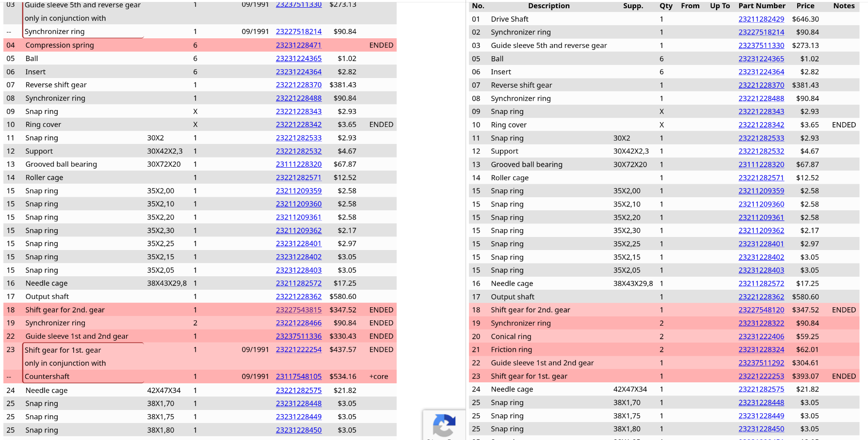Open Countershaft part number 23117548105
The height and width of the screenshot is (440, 868).
click(x=298, y=377)
